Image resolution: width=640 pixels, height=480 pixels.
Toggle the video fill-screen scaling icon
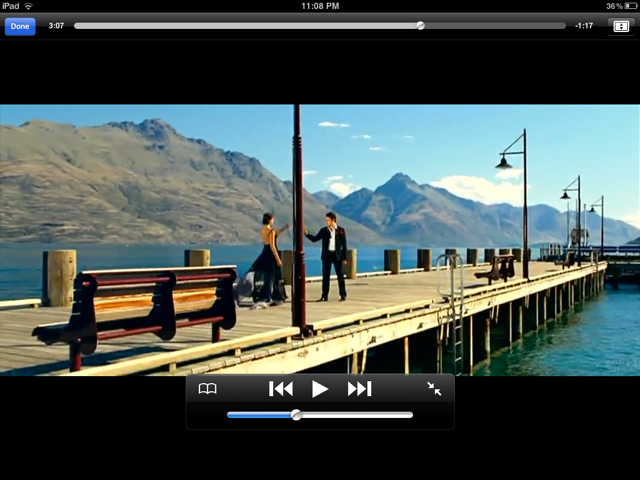(621, 27)
